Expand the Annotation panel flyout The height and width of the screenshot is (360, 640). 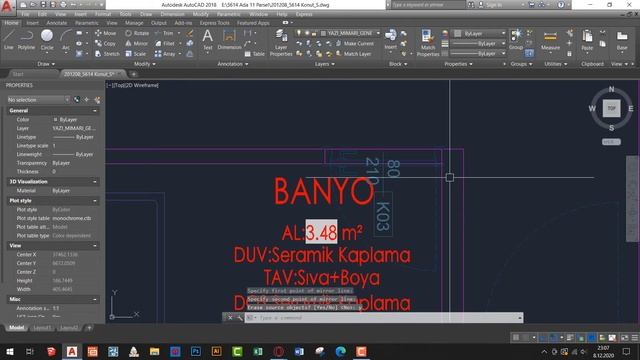point(233,64)
